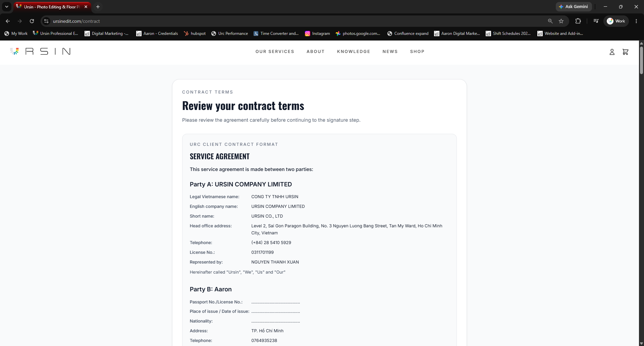Click the 'SERVICE AGREEMENT' heading
This screenshot has height=346, width=644.
coord(220,157)
